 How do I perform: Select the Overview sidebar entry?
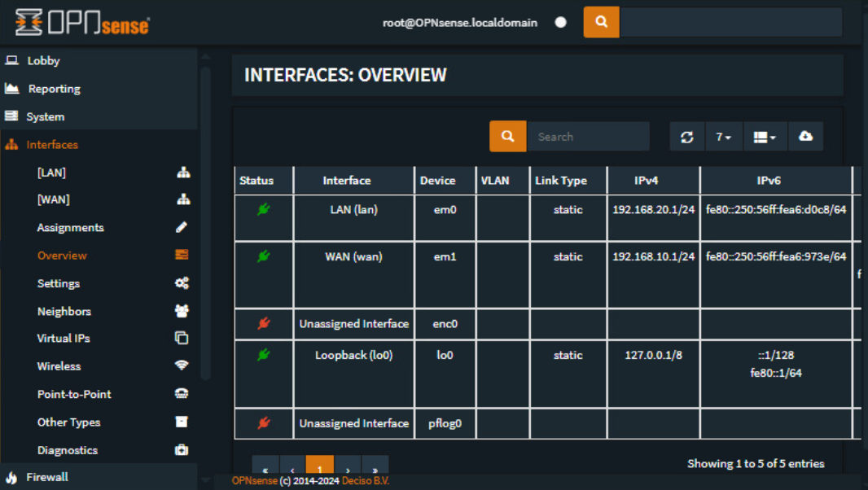[x=62, y=256]
